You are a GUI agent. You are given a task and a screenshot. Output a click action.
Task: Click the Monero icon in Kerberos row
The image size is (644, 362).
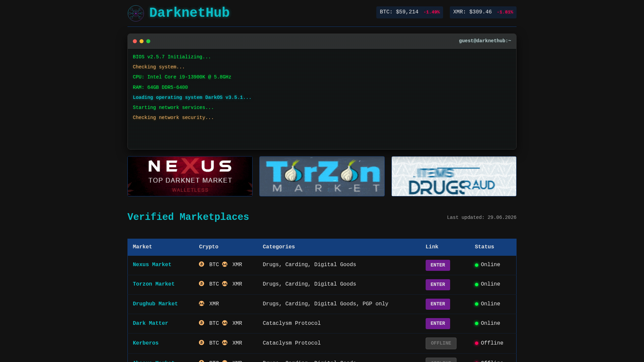pyautogui.click(x=225, y=343)
